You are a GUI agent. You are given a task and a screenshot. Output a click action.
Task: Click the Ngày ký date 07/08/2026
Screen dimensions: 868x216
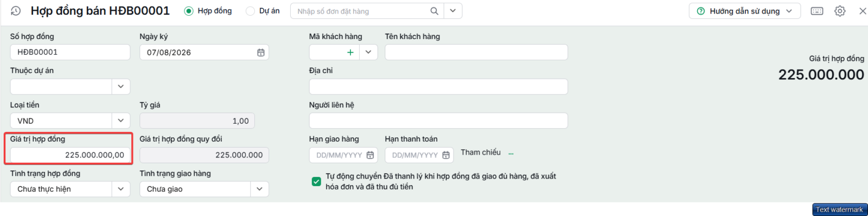point(169,53)
